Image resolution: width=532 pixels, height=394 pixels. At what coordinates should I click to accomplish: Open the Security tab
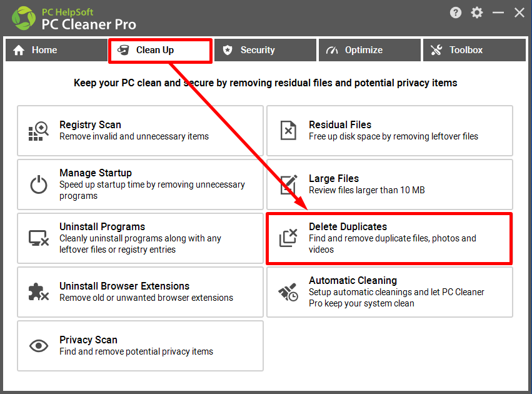pos(264,50)
